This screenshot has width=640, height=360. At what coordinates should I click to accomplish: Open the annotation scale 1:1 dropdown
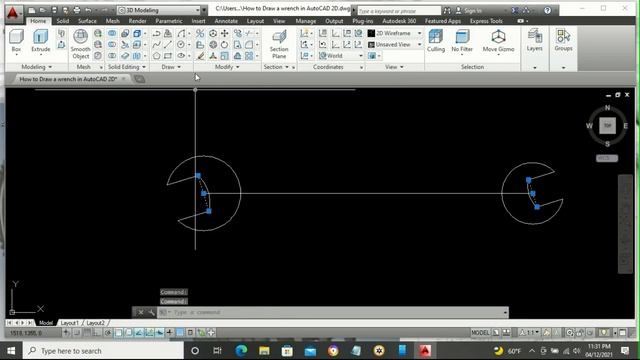click(529, 333)
